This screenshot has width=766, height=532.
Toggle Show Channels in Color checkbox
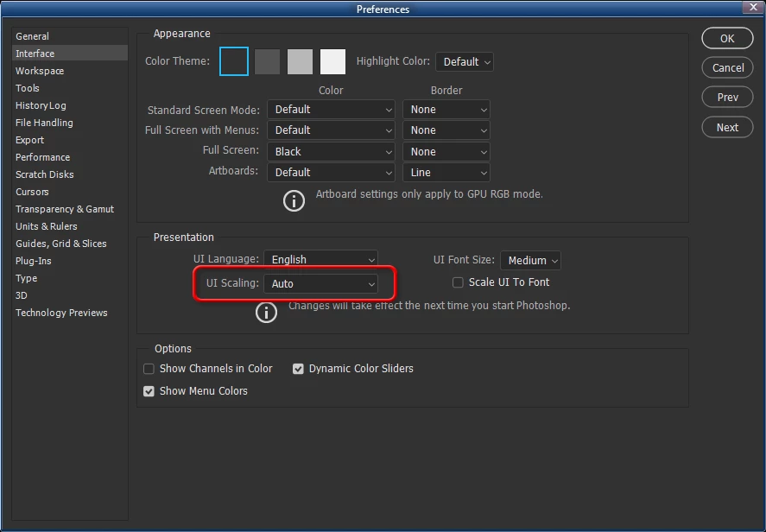[x=149, y=369]
